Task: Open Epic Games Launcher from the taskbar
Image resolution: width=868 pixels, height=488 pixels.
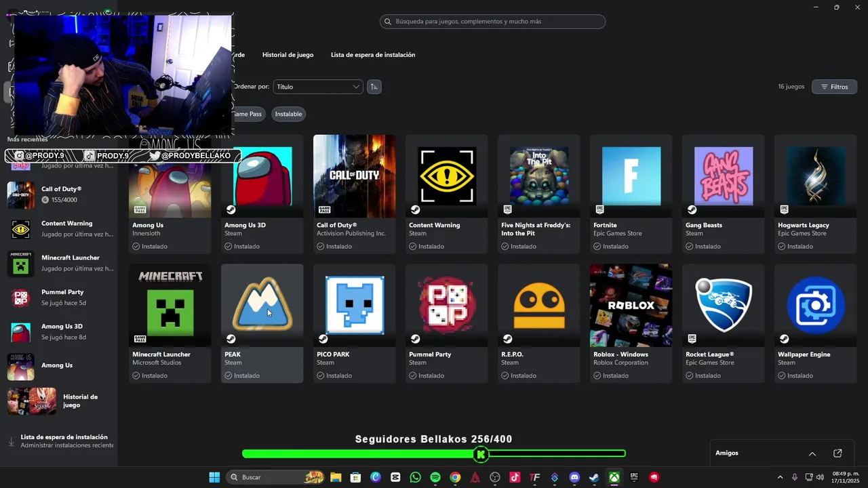Action: click(x=634, y=477)
